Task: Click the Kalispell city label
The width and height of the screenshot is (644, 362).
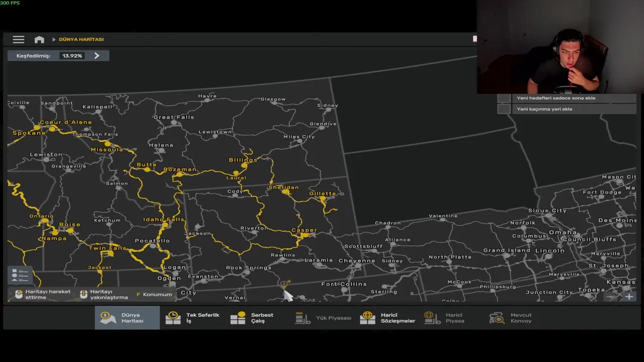Action: (98, 107)
